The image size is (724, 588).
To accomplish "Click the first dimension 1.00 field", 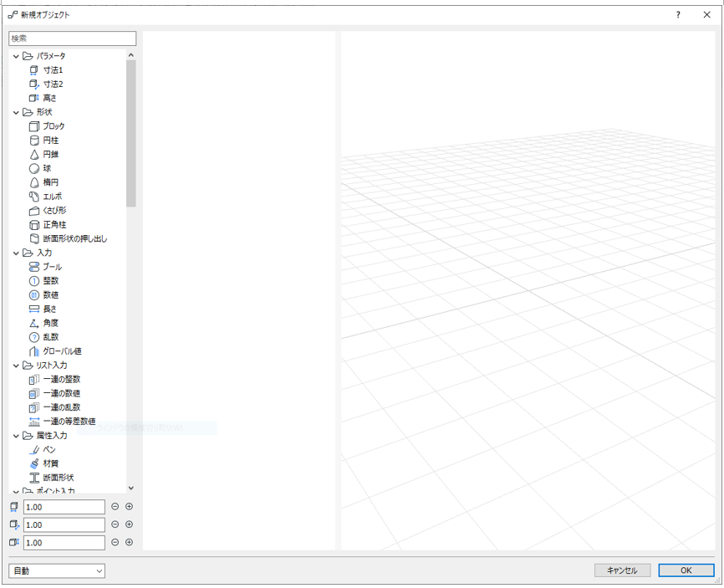I will pyautogui.click(x=64, y=507).
